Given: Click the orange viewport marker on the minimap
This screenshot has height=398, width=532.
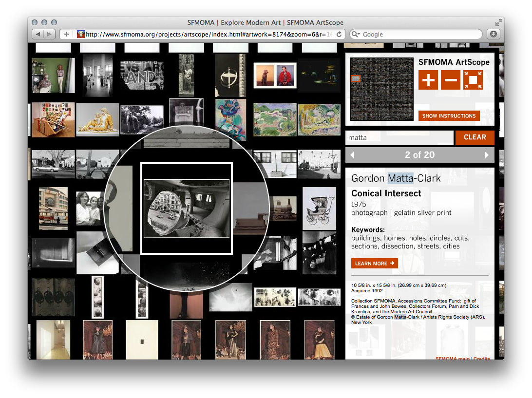Looking at the screenshot, I should [x=356, y=78].
